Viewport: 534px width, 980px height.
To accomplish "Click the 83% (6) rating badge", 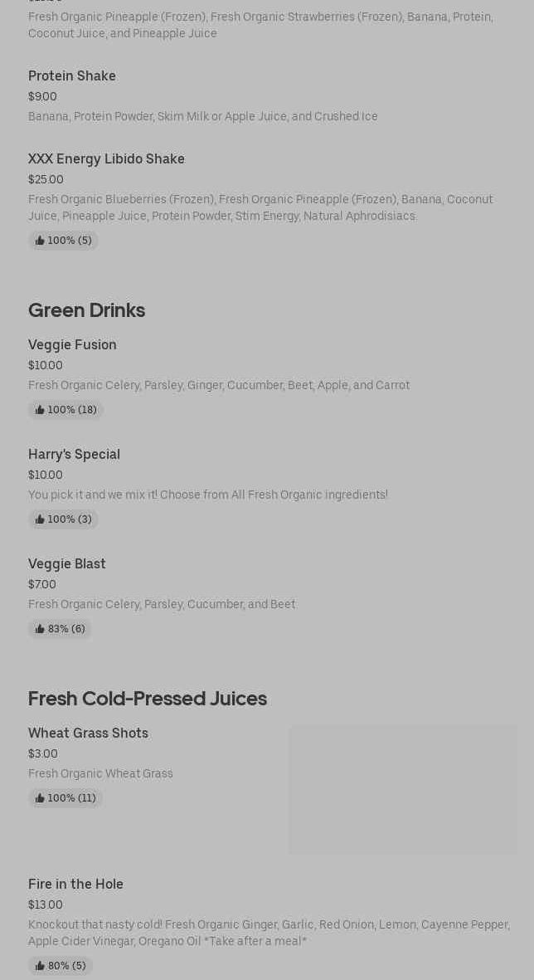I will click(x=60, y=629).
